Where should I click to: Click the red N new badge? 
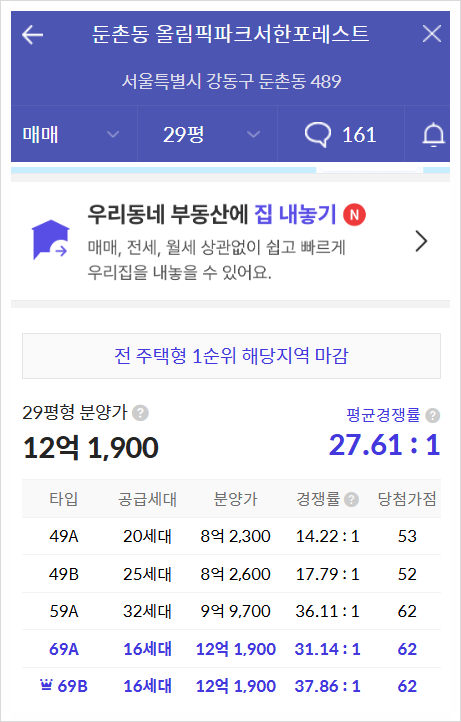point(354,215)
